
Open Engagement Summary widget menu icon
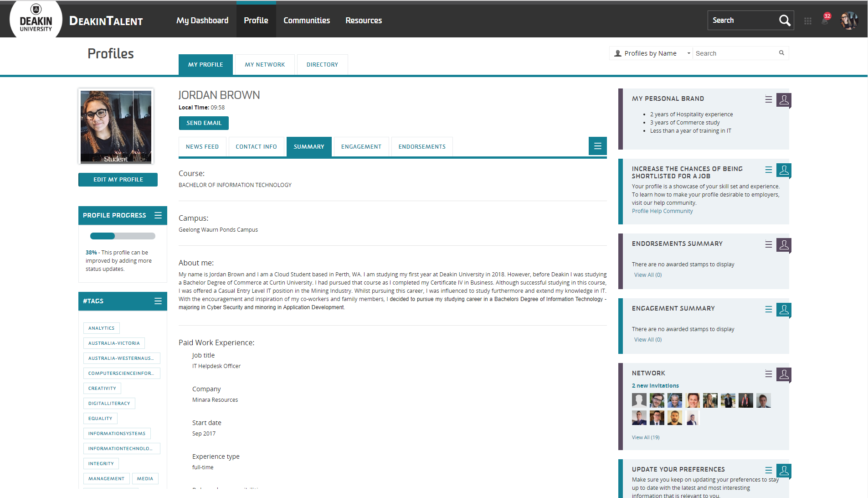(769, 309)
